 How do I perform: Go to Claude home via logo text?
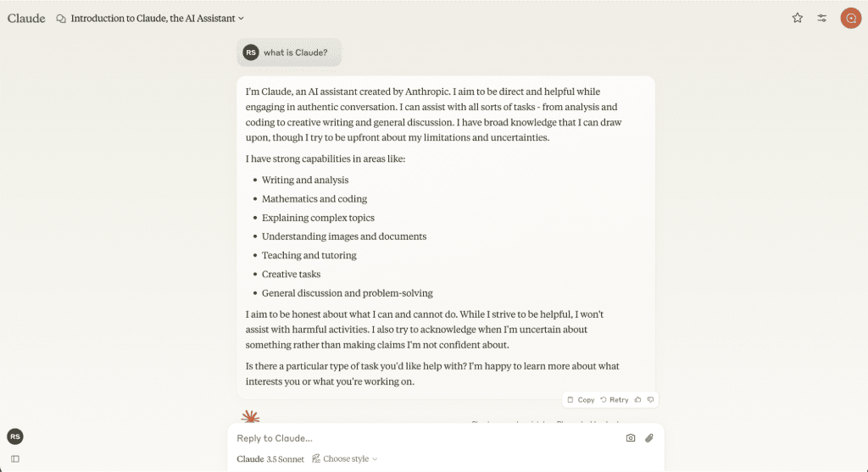tap(26, 18)
